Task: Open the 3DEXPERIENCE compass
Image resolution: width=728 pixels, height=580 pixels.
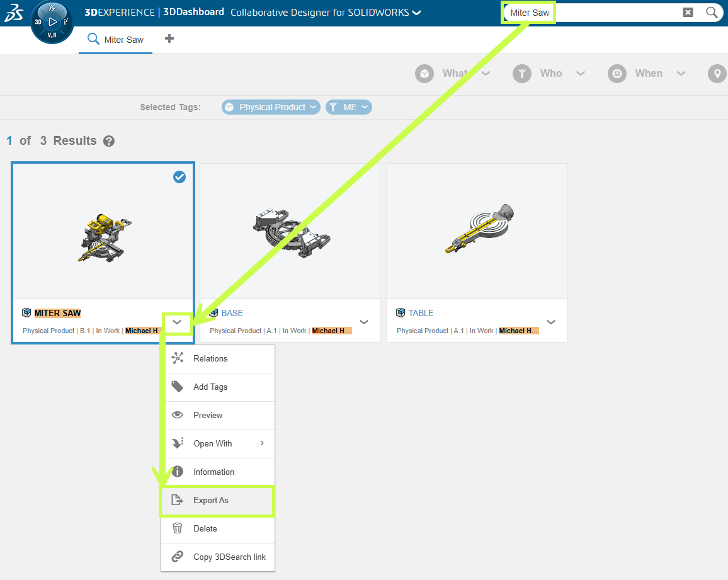Action: (x=52, y=22)
